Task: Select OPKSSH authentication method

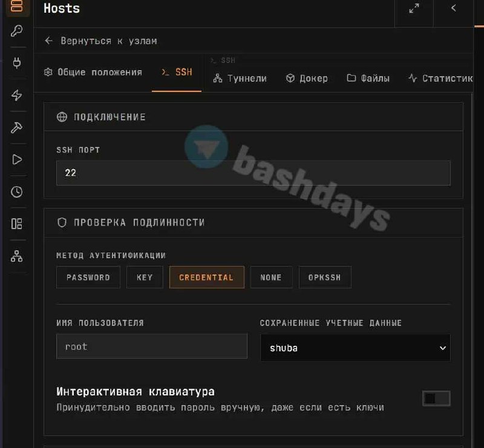Action: 325,278
